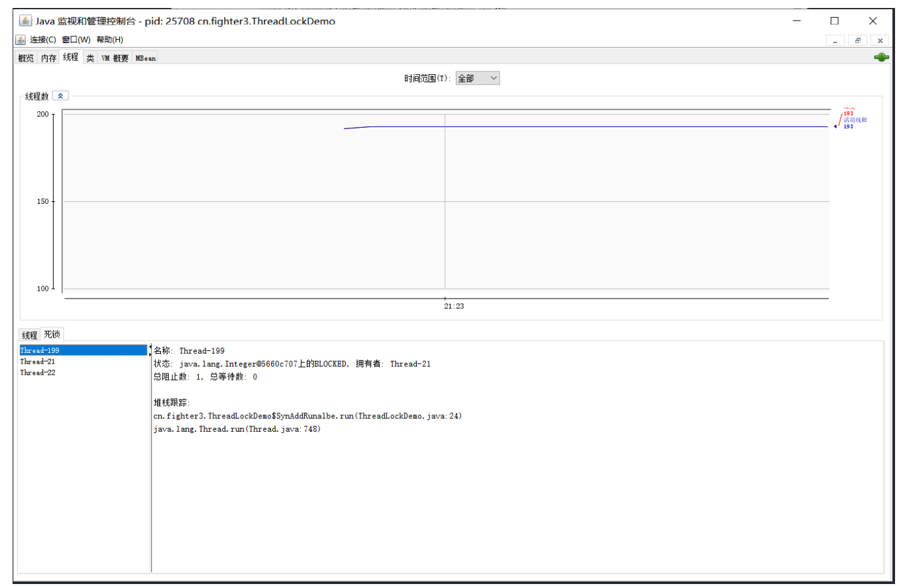Minimize the inner console frame
The width and height of the screenshot is (903, 588).
click(x=835, y=40)
